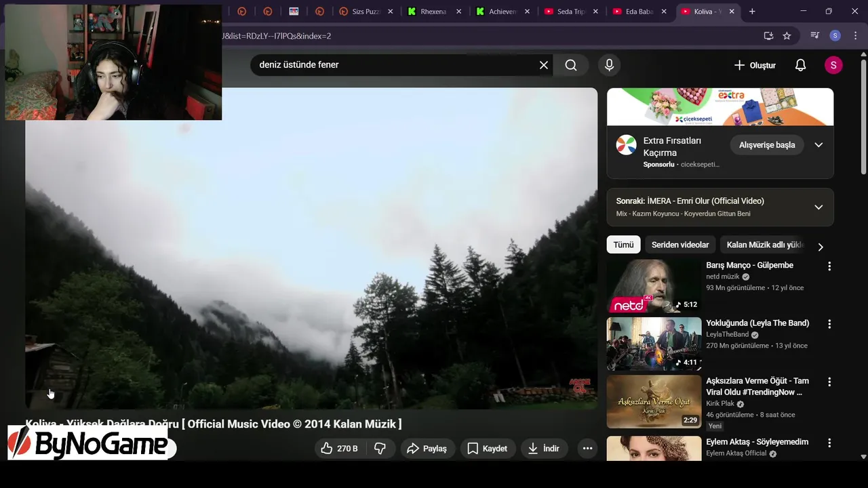This screenshot has width=868, height=488.
Task: Open Barış Manço - Gülpembe video title
Action: pyautogui.click(x=749, y=265)
